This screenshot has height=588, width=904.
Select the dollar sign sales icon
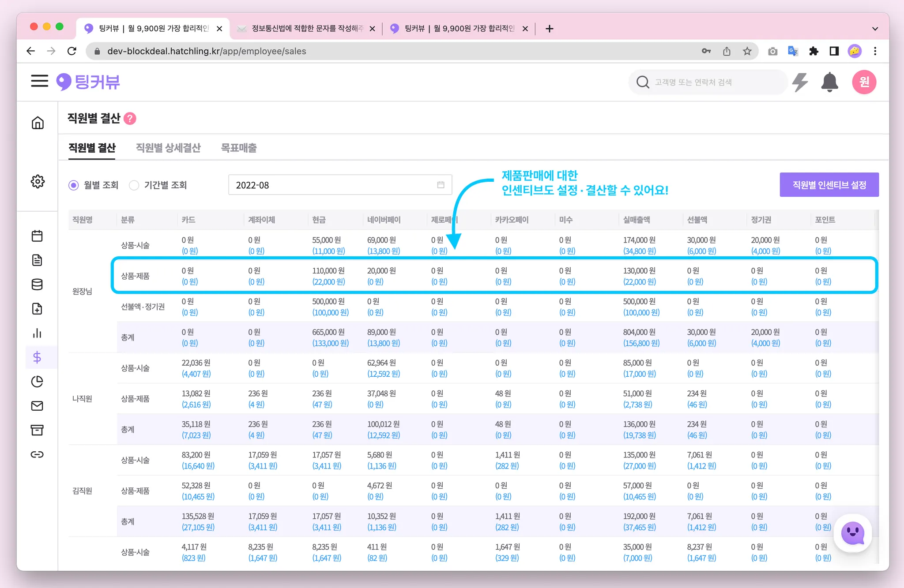37,357
